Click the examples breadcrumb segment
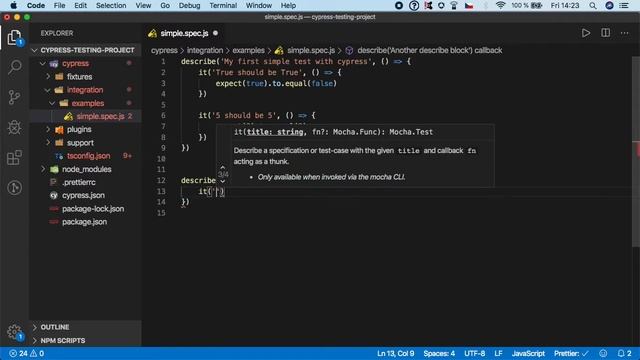640x360 pixels. (249, 51)
